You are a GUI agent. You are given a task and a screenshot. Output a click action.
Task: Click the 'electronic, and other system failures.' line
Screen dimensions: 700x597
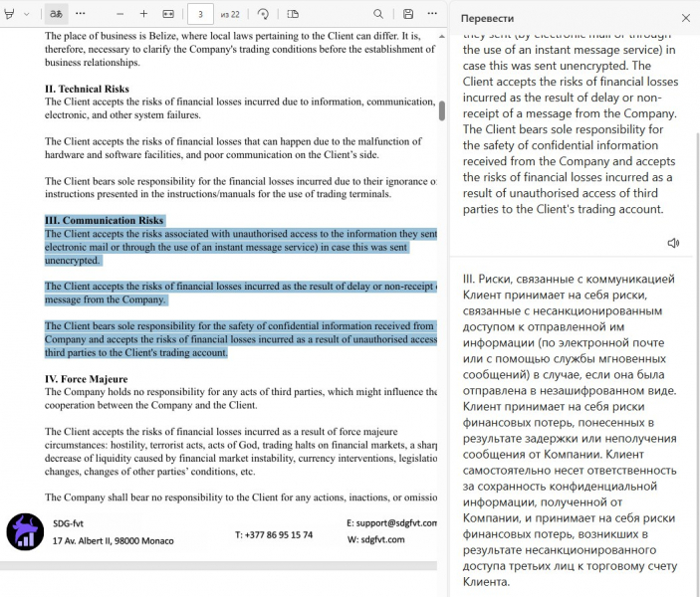coord(122,114)
